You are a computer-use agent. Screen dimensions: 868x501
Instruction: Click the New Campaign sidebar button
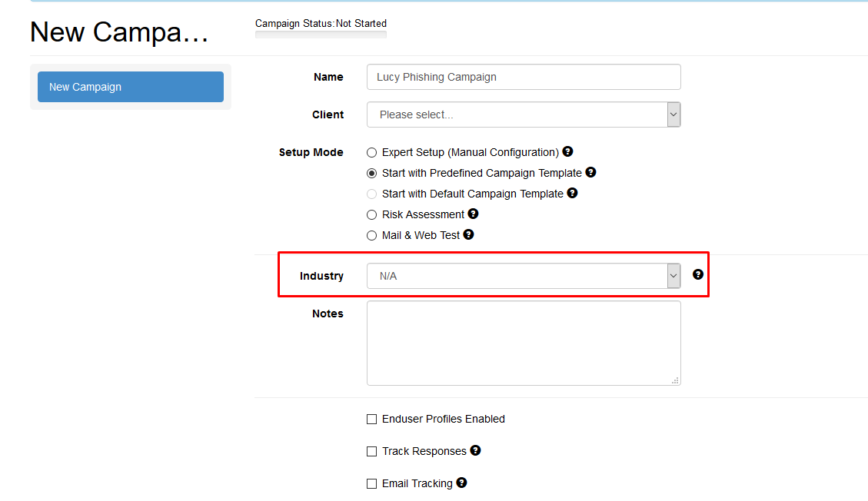pos(131,87)
